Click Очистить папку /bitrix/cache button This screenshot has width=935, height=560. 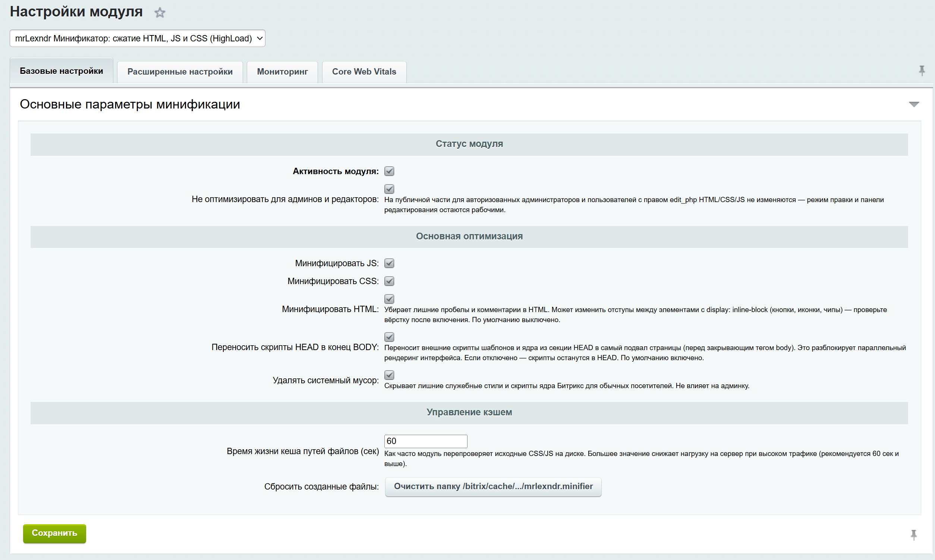pos(493,487)
